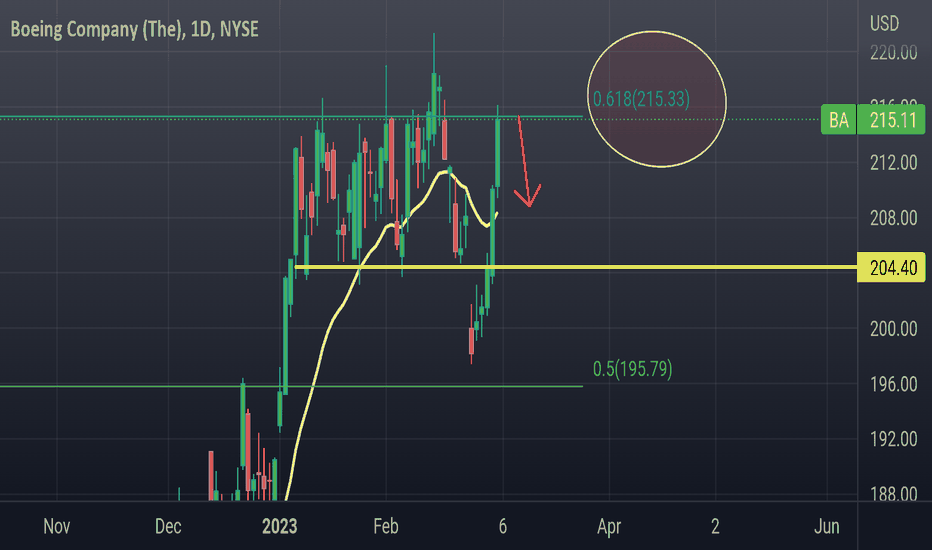This screenshot has width=932, height=550.
Task: Click the Nov label on time axis
Action: coord(56,526)
